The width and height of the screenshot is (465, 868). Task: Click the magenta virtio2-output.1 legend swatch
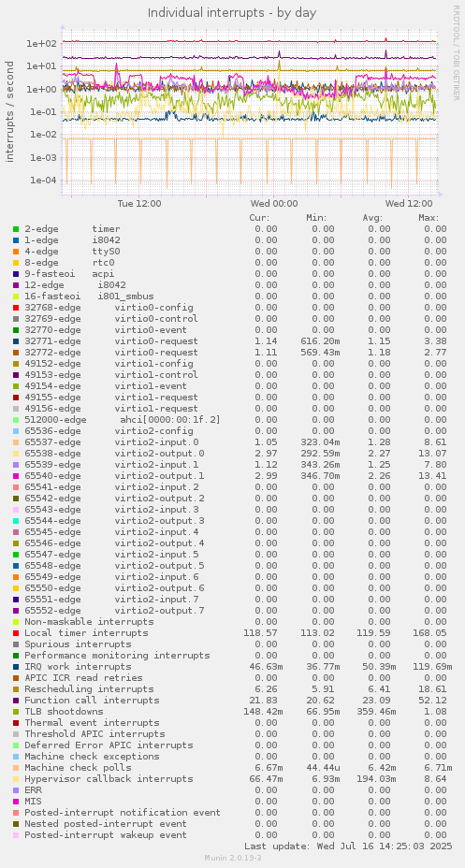click(16, 475)
